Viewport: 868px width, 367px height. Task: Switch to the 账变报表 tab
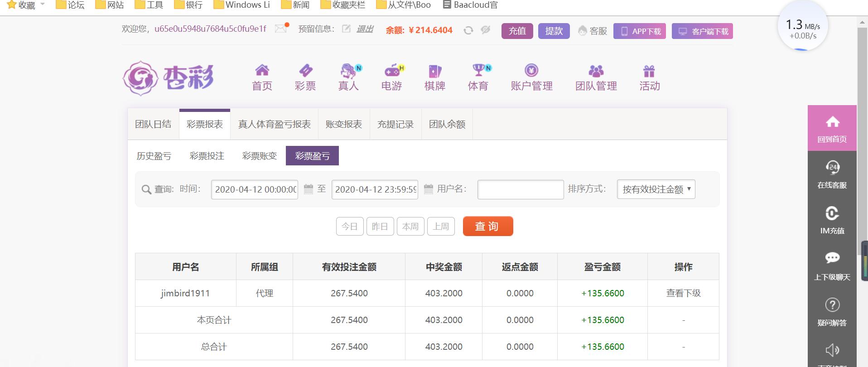pos(344,124)
